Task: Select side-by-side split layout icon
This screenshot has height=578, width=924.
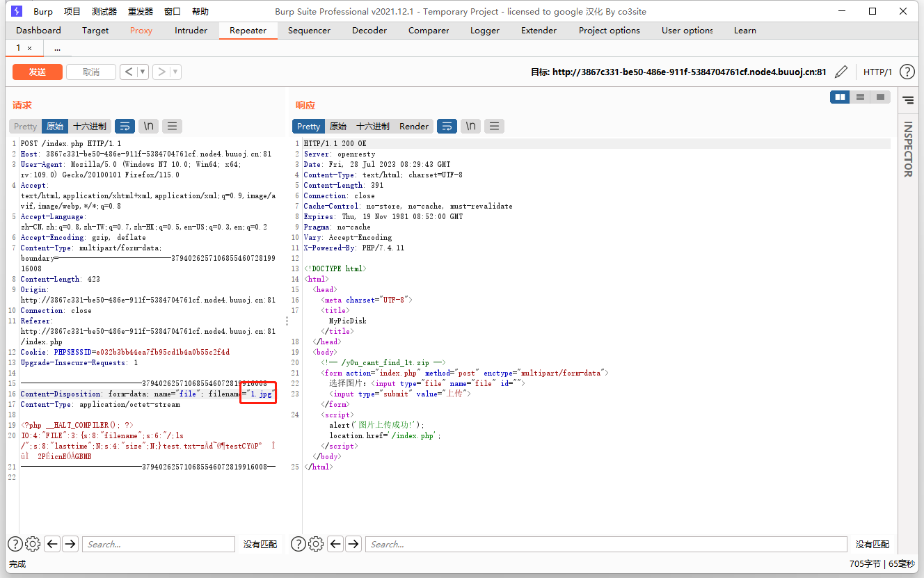Action: tap(840, 97)
